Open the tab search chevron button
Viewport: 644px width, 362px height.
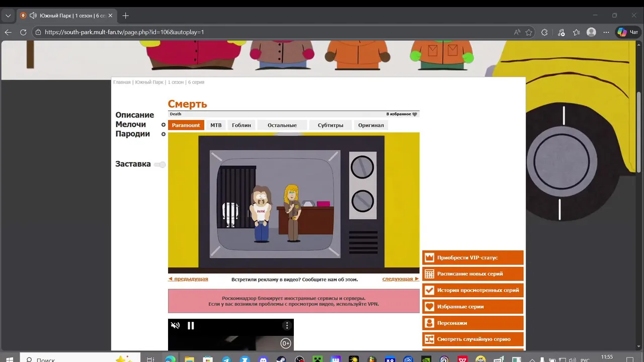coord(8,16)
